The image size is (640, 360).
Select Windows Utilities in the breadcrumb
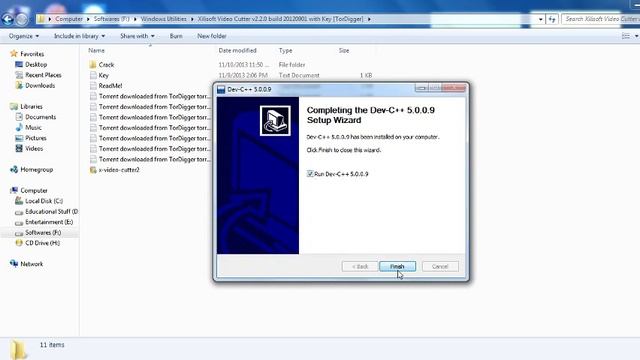[163, 19]
